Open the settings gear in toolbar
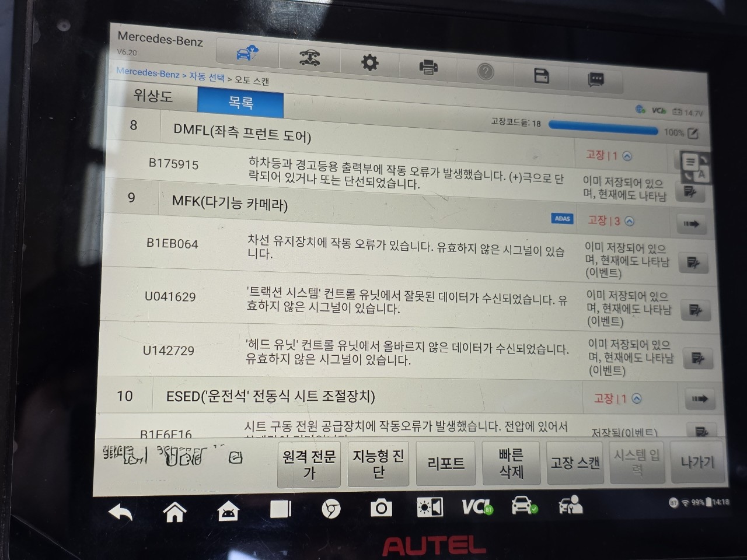Viewport: 747px width, 560px height. 369,62
